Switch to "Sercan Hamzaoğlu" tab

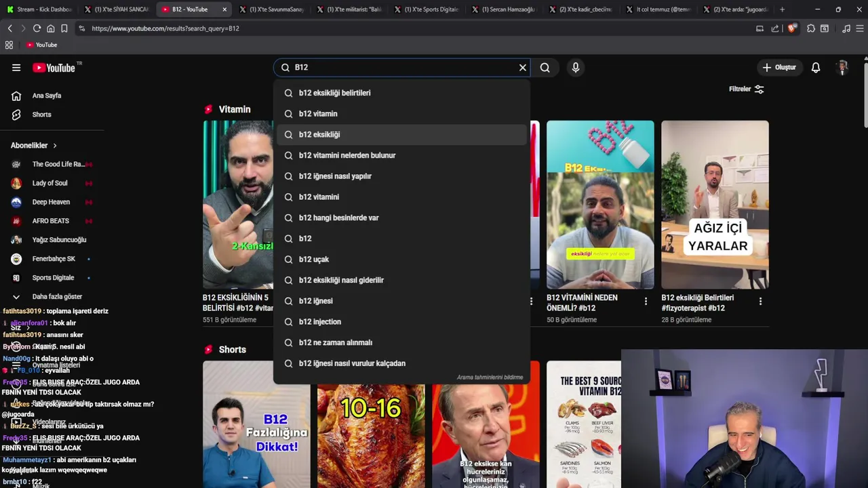pos(503,9)
